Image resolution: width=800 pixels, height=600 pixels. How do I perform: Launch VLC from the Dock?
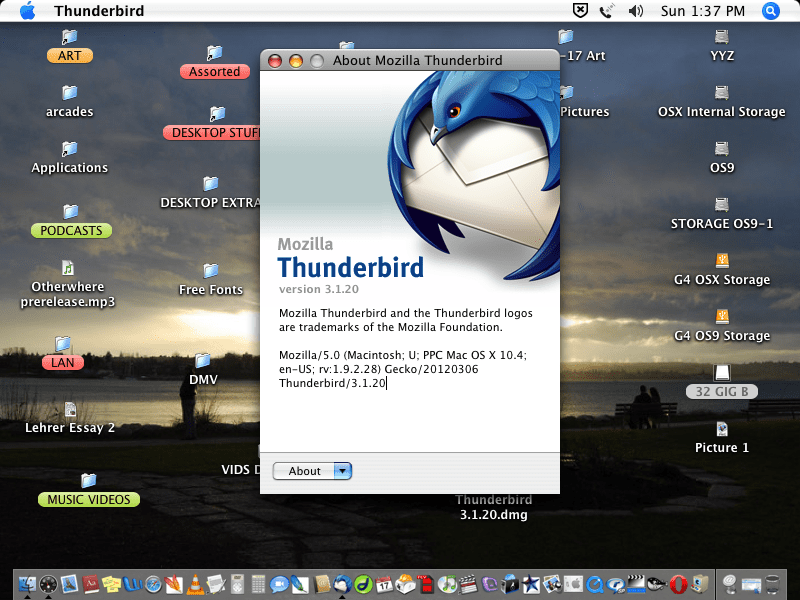tap(195, 585)
